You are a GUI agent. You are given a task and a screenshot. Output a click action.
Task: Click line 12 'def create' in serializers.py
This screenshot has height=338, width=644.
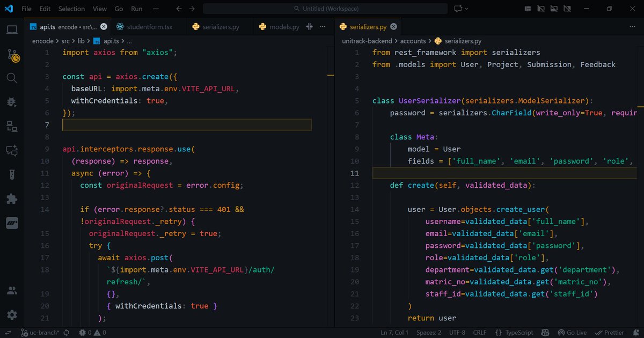[x=463, y=185]
